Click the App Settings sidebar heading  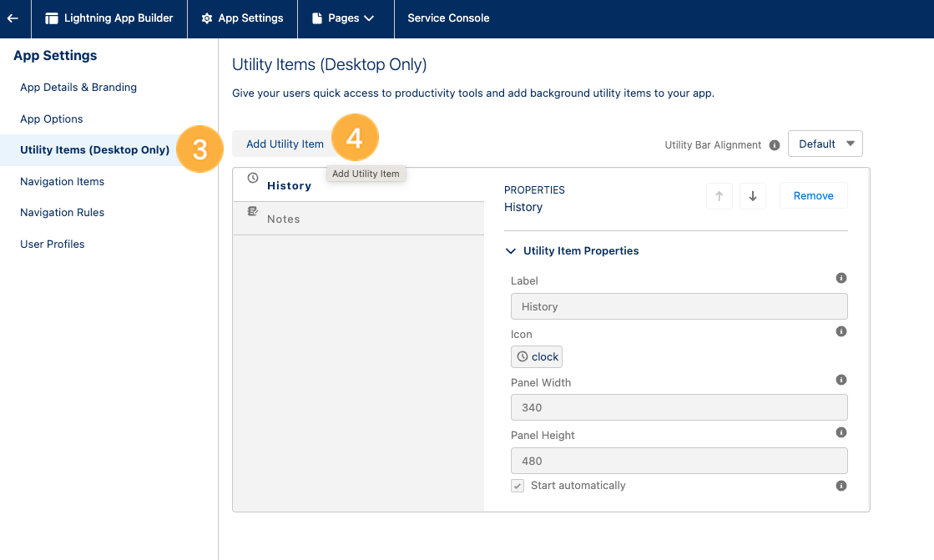55,55
